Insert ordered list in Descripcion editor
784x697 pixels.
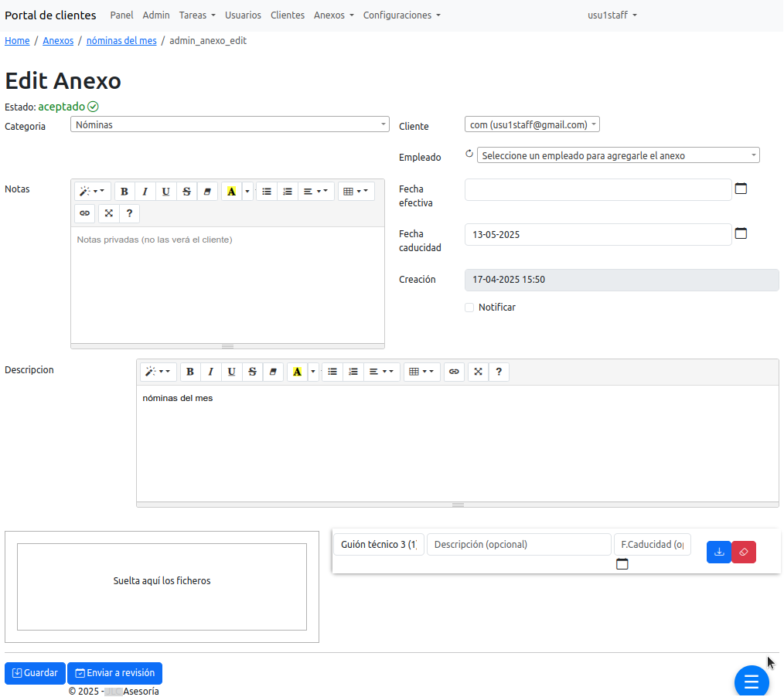[353, 372]
